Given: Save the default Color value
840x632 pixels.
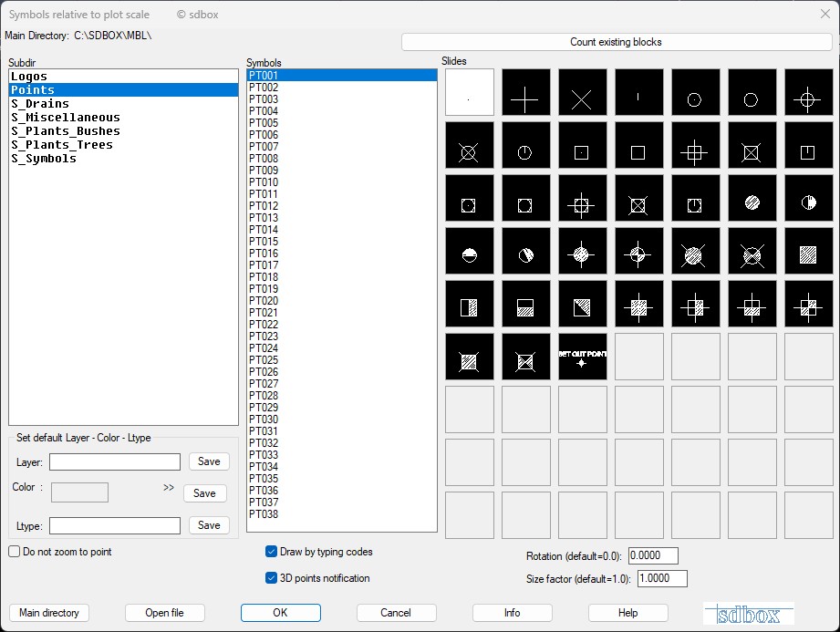Looking at the screenshot, I should pos(204,493).
